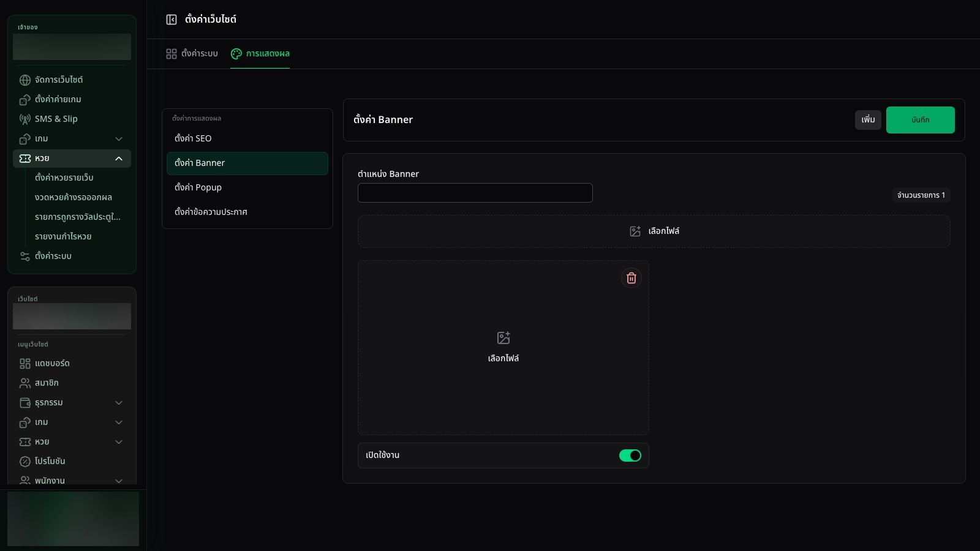
Task: Click the dashboard grid icon beside แดชบอร์ด
Action: [25, 364]
